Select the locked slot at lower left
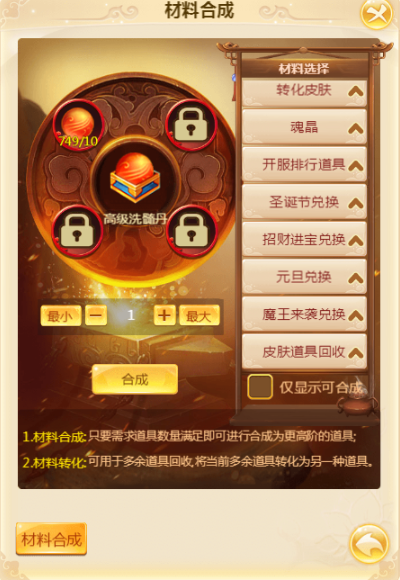This screenshot has width=400, height=580. [x=77, y=230]
